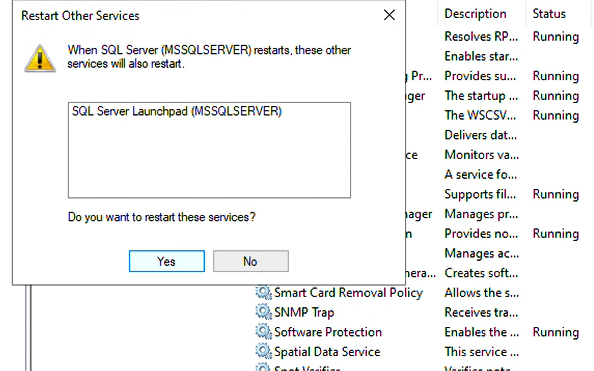
Task: Click the Smart Card Removal Policy gear icon
Action: (x=263, y=293)
